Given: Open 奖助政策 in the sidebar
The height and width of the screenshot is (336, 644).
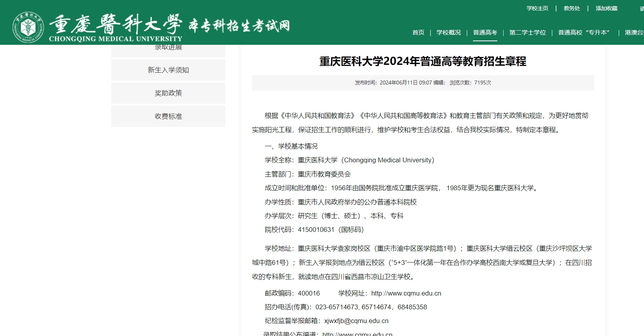Looking at the screenshot, I should point(168,93).
